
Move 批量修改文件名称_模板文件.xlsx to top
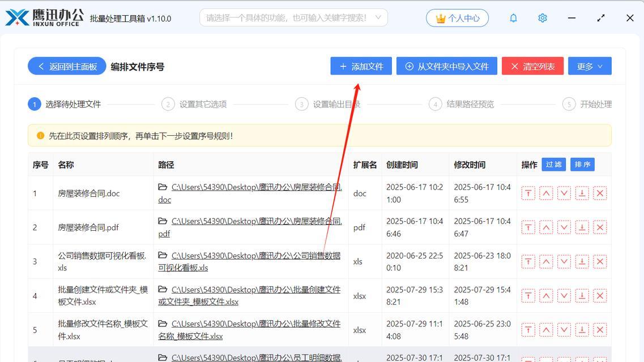pos(528,330)
